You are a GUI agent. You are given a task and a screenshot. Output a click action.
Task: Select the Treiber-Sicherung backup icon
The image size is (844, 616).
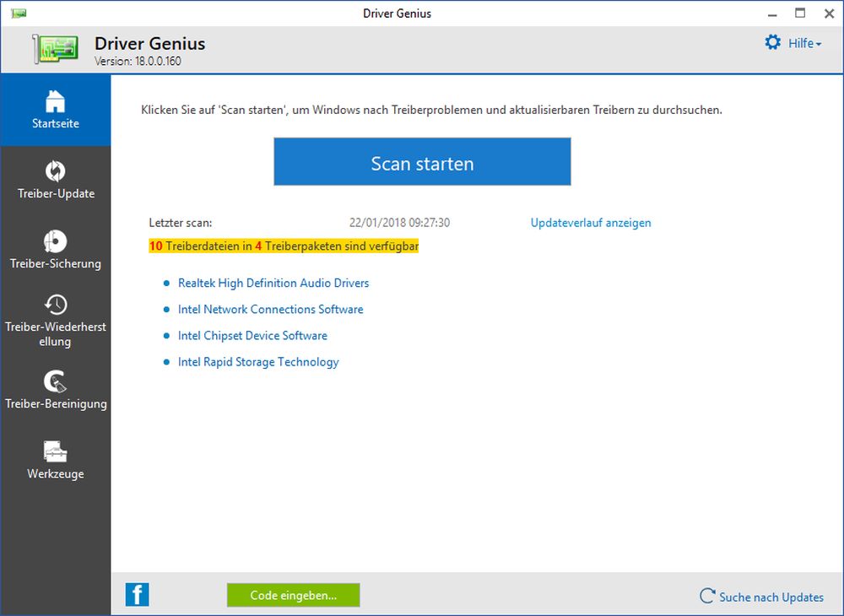pyautogui.click(x=55, y=241)
